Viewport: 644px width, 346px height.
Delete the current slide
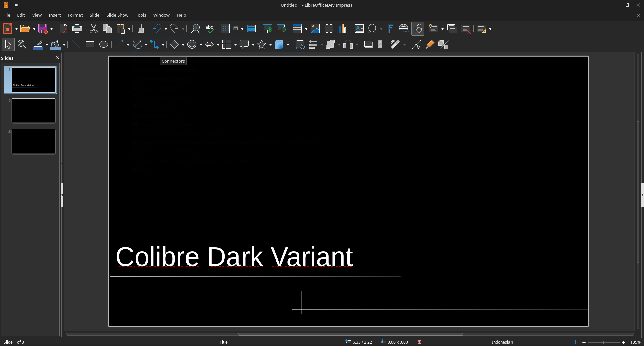click(466, 29)
